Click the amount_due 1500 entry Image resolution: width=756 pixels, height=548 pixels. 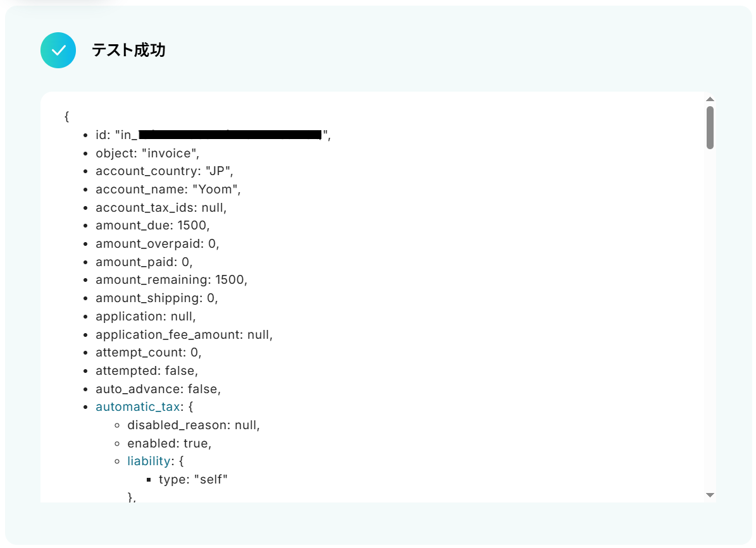coord(152,226)
